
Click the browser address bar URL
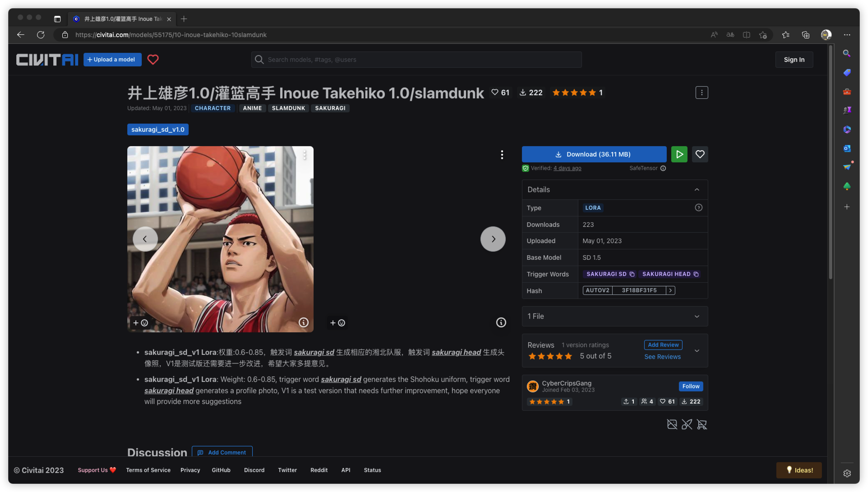[x=171, y=35]
